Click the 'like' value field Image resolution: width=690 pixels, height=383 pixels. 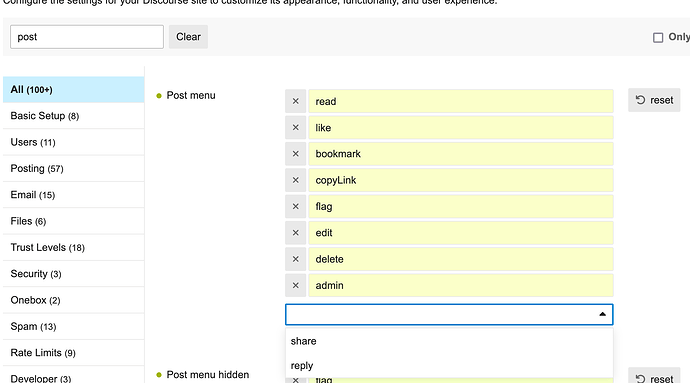461,128
